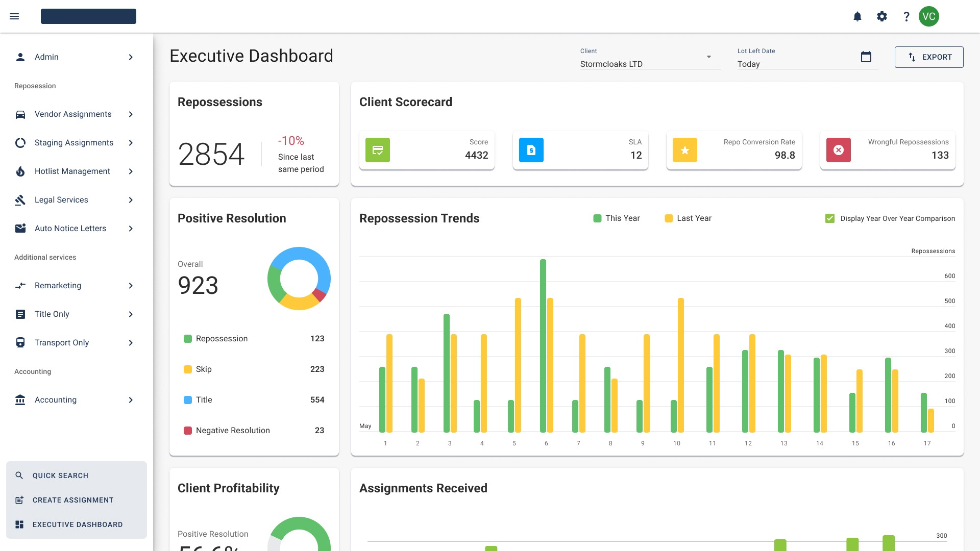Toggle the Last Year legend series

(688, 218)
